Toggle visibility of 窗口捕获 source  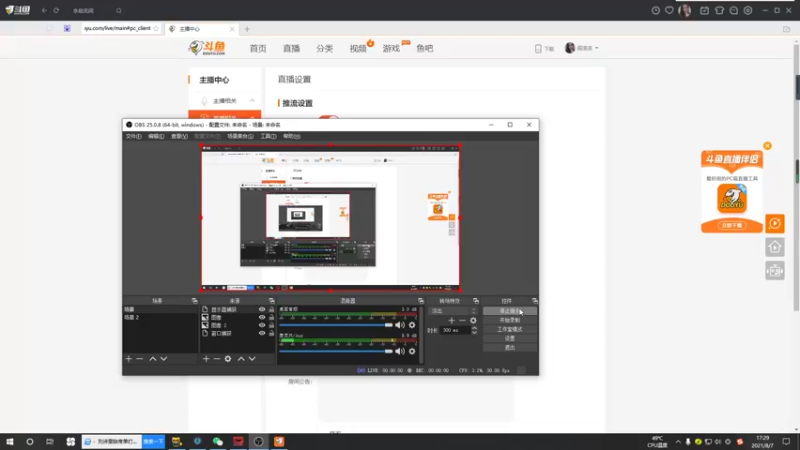[262, 333]
